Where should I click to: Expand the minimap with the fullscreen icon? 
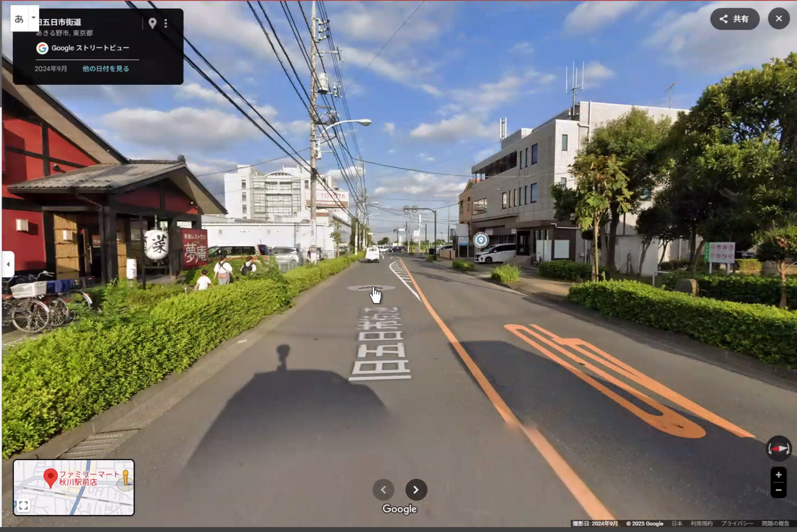tap(23, 505)
